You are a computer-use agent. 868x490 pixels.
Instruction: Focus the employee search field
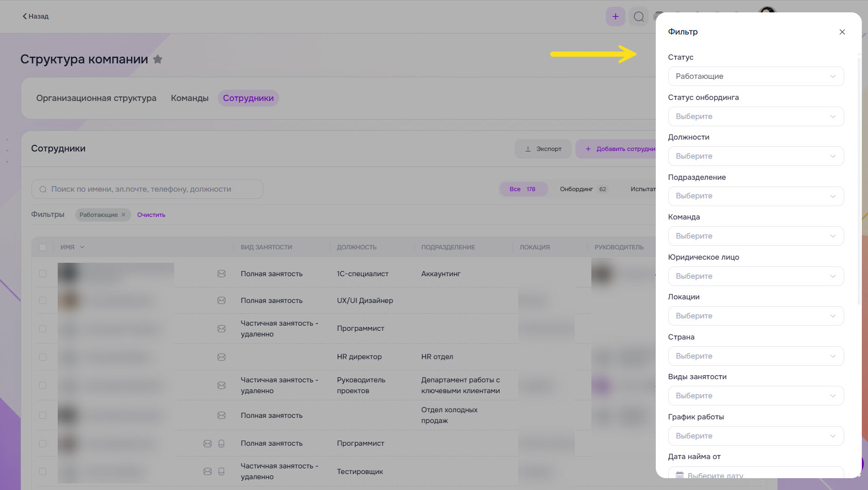pos(147,189)
